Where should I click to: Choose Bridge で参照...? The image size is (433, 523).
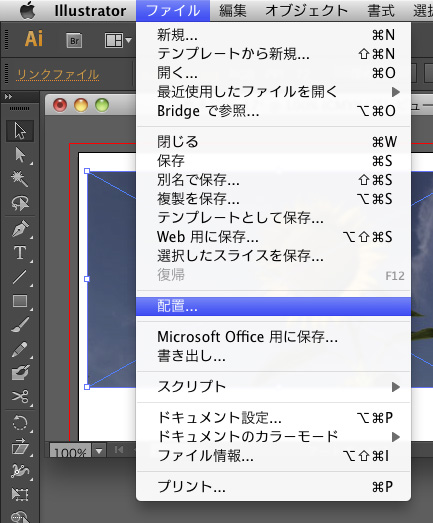[273, 111]
